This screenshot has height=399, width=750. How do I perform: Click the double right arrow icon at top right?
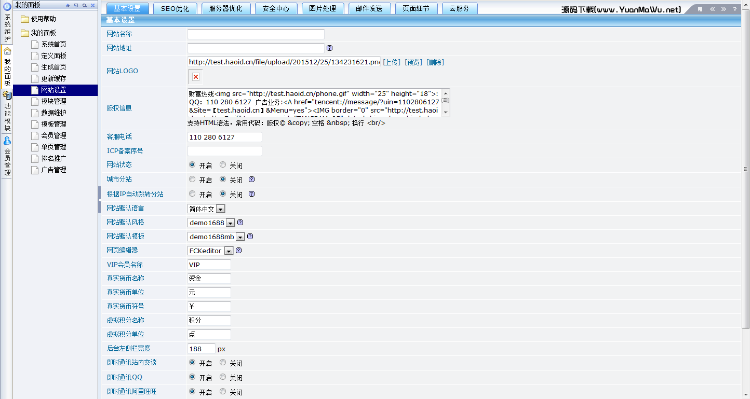724,9
